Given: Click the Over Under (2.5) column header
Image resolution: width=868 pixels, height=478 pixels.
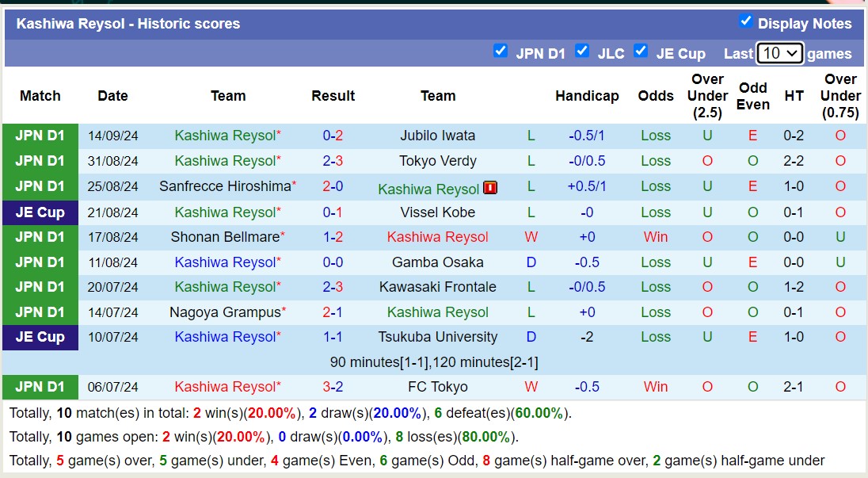Looking at the screenshot, I should tap(707, 96).
